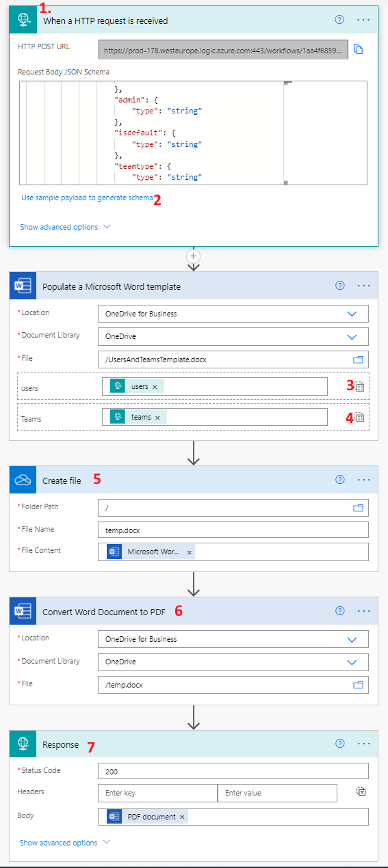Open help for Populate a Microsoft Word template
388x868 pixels.
point(339,286)
